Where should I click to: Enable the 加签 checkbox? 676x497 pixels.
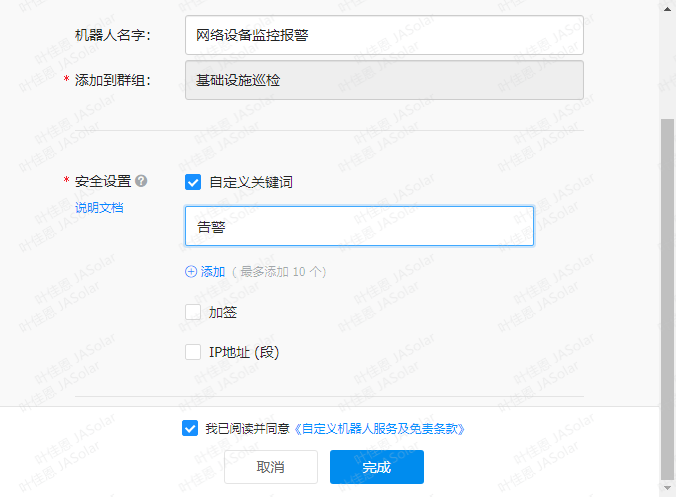pyautogui.click(x=193, y=312)
